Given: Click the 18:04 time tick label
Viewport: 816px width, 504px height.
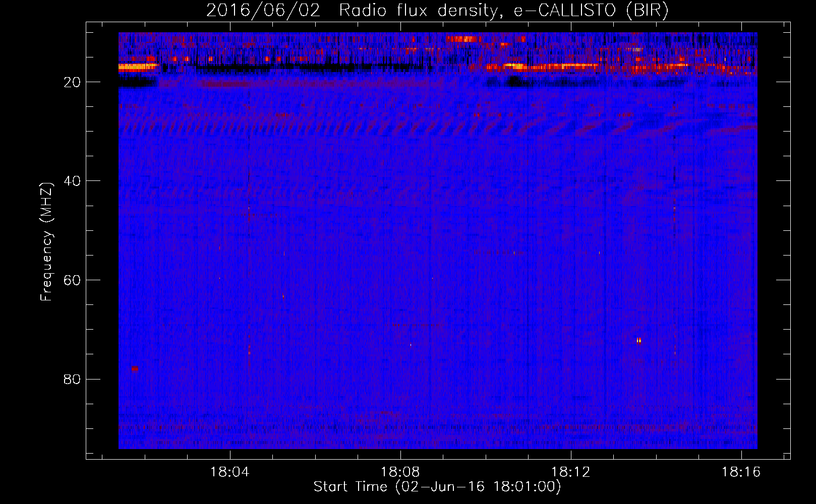Looking at the screenshot, I should 230,472.
